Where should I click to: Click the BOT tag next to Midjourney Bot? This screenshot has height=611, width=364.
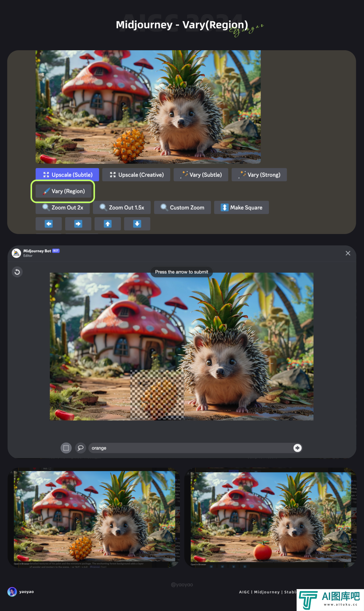[56, 251]
